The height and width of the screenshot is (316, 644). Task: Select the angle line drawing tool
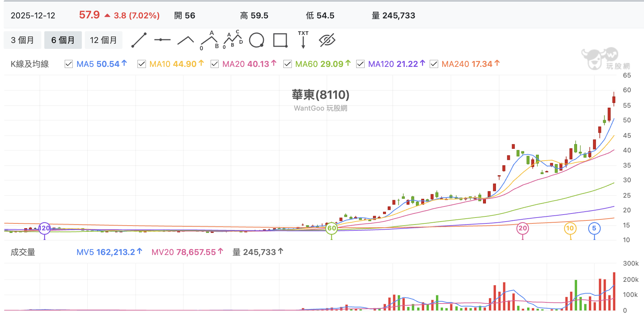tap(186, 40)
